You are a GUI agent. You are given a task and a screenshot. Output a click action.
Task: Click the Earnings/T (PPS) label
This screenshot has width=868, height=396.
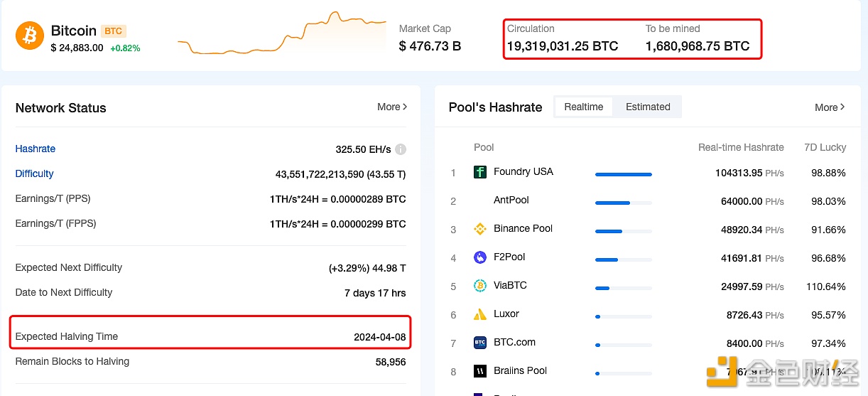(53, 198)
